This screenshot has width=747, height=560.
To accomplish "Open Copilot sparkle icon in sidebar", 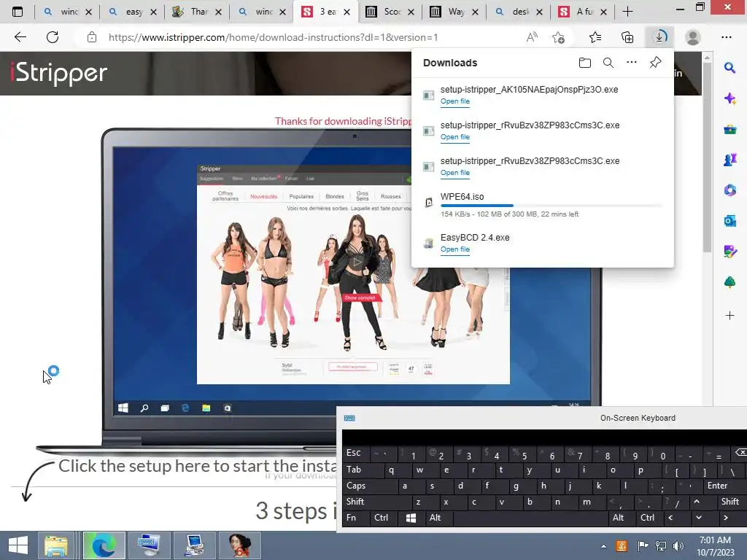I will 729,98.
